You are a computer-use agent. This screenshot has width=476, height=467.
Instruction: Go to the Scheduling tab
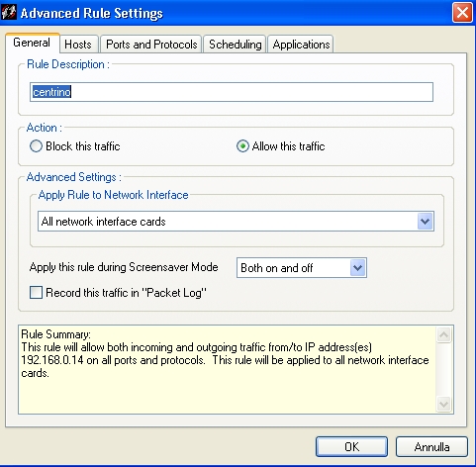click(235, 45)
